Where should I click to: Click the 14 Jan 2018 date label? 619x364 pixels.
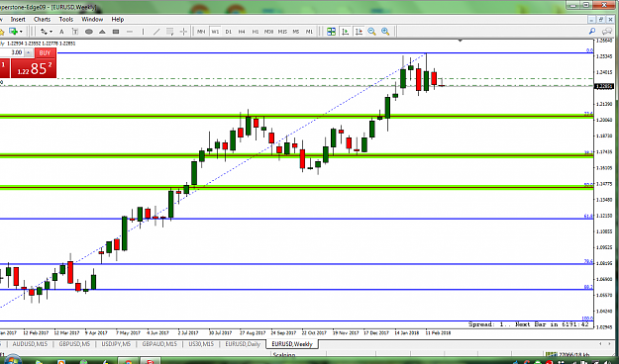pyautogui.click(x=407, y=333)
